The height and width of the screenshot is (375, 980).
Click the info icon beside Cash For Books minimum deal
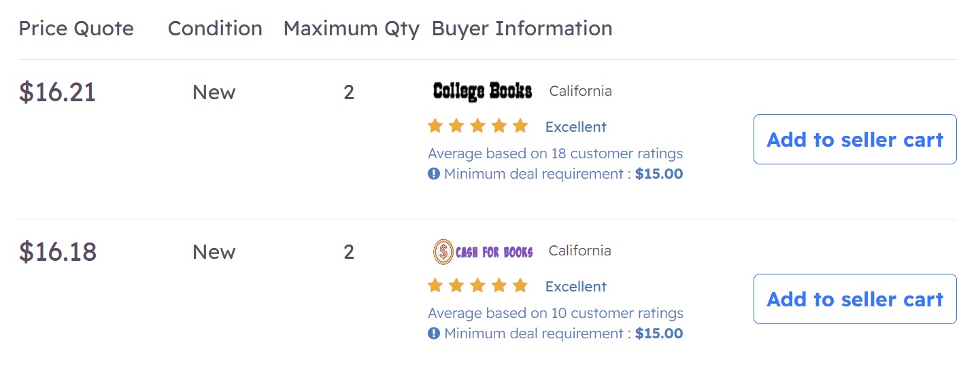click(434, 334)
